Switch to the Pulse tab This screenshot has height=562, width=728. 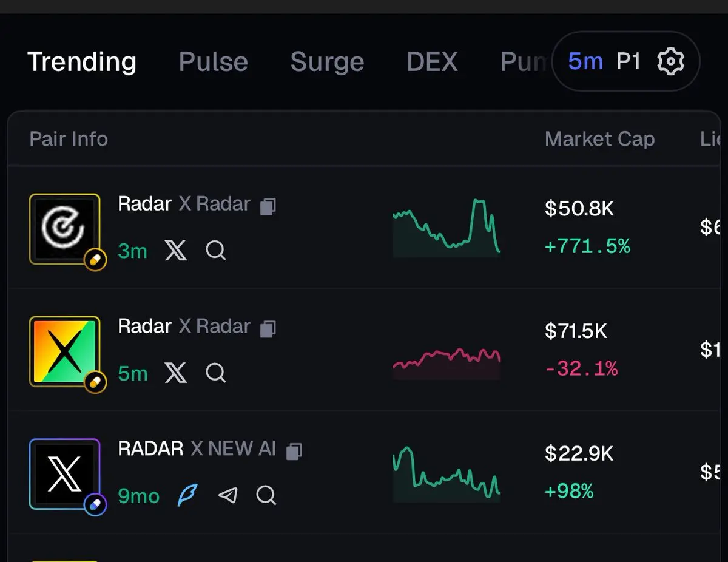click(214, 62)
